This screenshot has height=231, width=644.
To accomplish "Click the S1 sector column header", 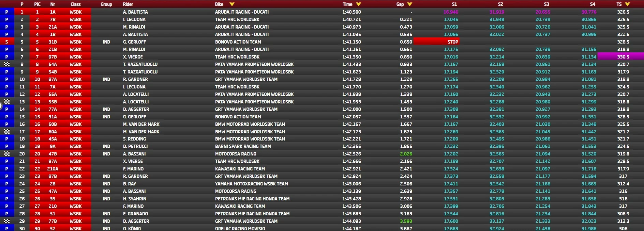I will 454,4.
